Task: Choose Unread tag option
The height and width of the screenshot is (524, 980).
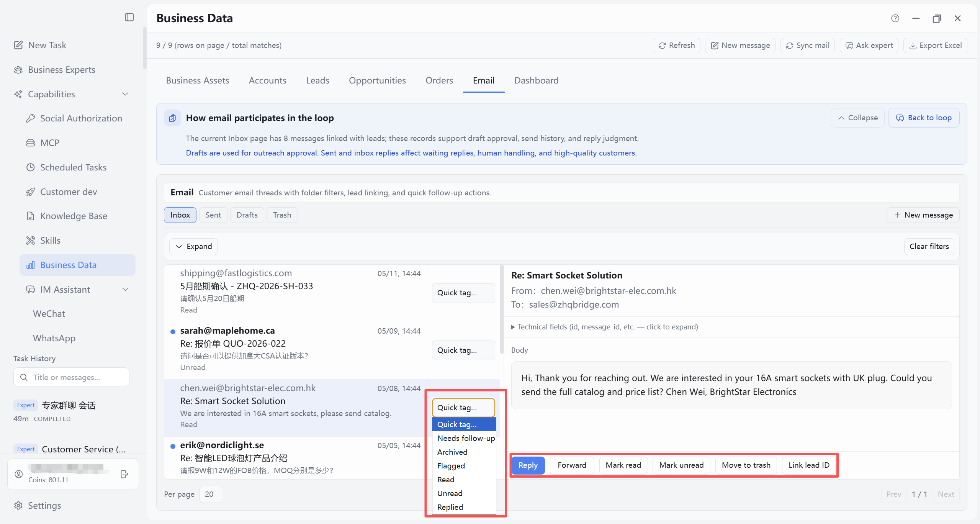Action: tap(464, 494)
